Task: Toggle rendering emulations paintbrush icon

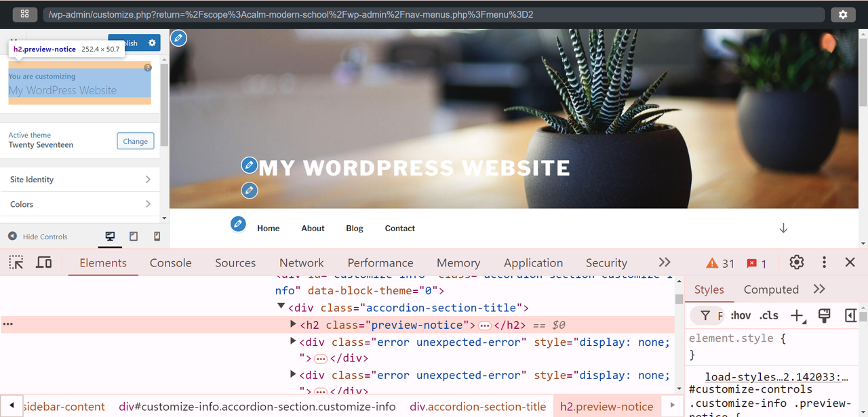Action: point(825,315)
